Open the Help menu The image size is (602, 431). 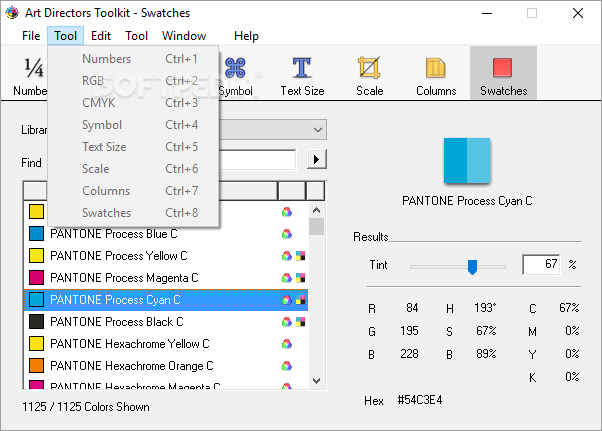246,36
